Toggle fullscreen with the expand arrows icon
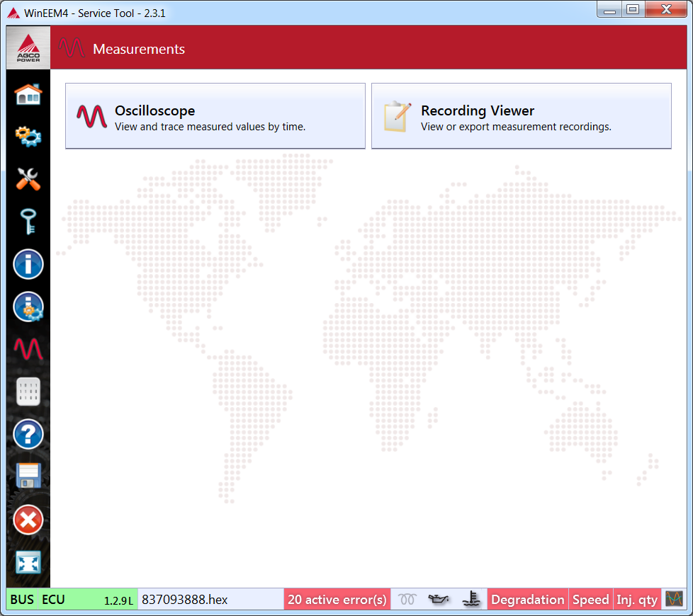This screenshot has height=616, width=693. 28,562
